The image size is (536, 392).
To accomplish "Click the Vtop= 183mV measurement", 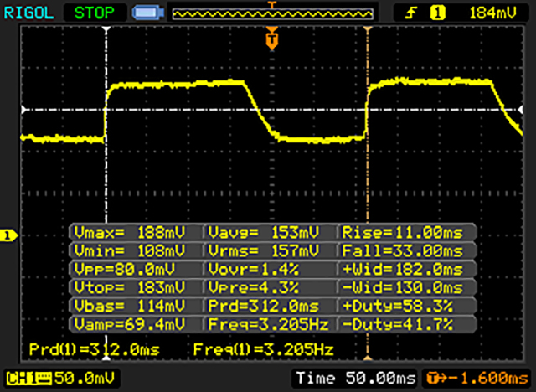I will (130, 287).
